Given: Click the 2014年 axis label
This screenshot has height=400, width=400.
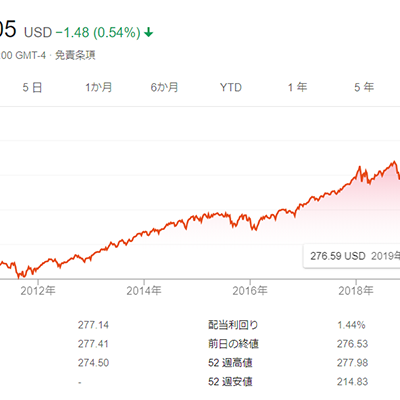Looking at the screenshot, I should point(144,291).
